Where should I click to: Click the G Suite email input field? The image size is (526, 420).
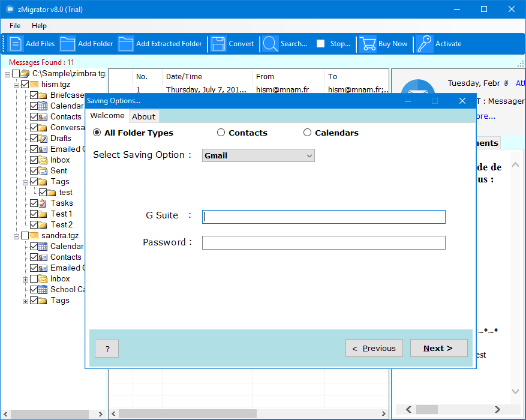[324, 217]
